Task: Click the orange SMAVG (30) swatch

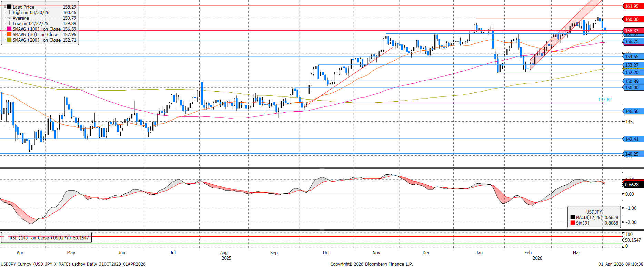Action: 9,34
